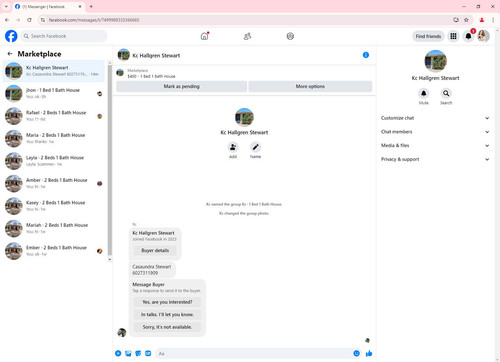The width and height of the screenshot is (500, 362).
Task: Go back using the Marketplace back arrow
Action: 10,54
